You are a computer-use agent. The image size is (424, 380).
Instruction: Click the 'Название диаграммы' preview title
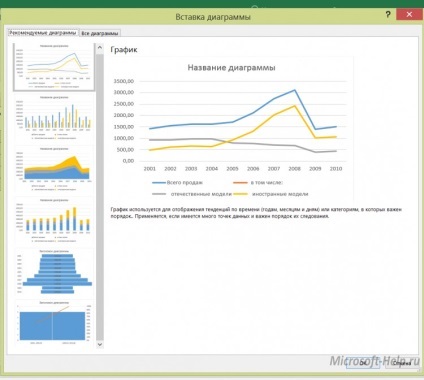(231, 68)
